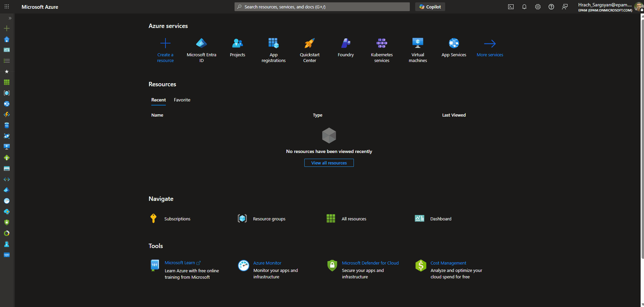Viewport: 644px width, 307px height.
Task: Select the Recent resources tab
Action: click(158, 100)
